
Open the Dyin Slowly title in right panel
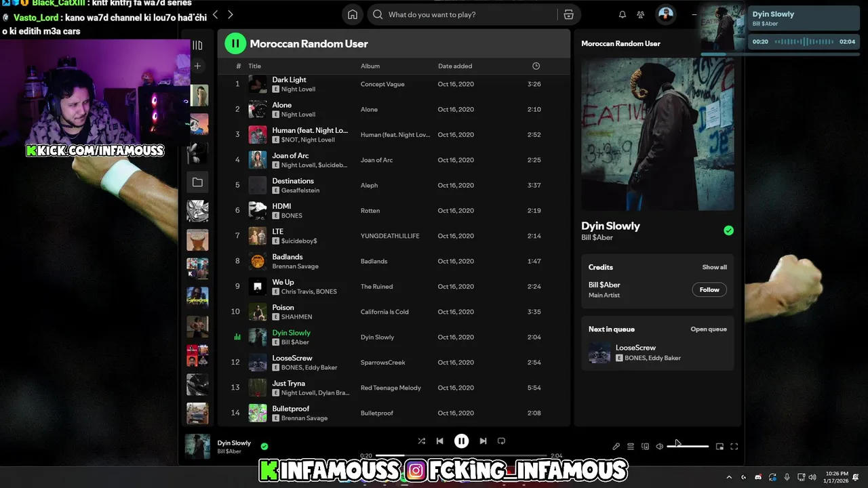(610, 226)
